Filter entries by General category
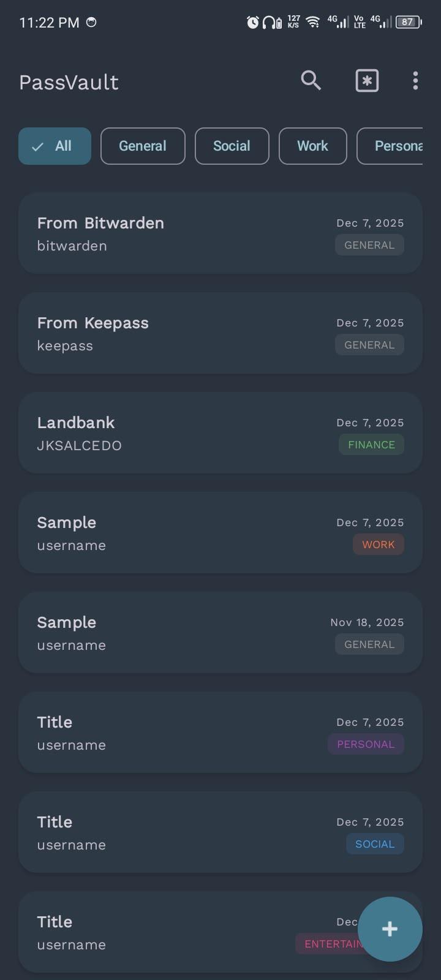The image size is (441, 980). click(143, 146)
